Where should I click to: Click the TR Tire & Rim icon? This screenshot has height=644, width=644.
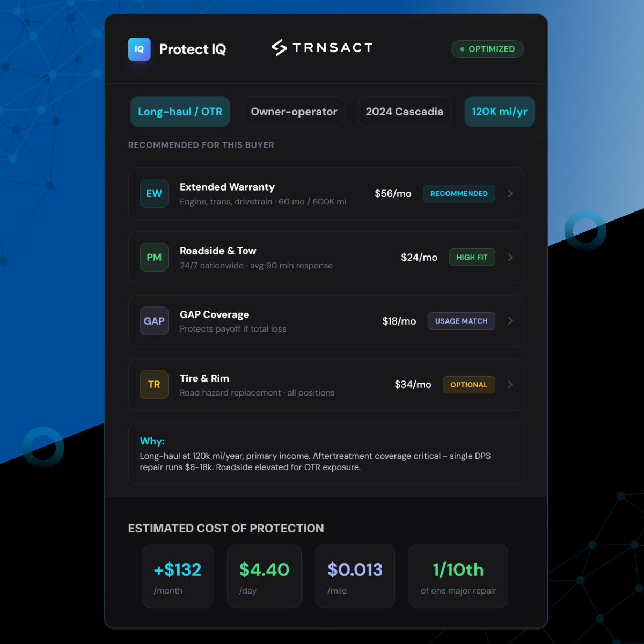(x=154, y=385)
